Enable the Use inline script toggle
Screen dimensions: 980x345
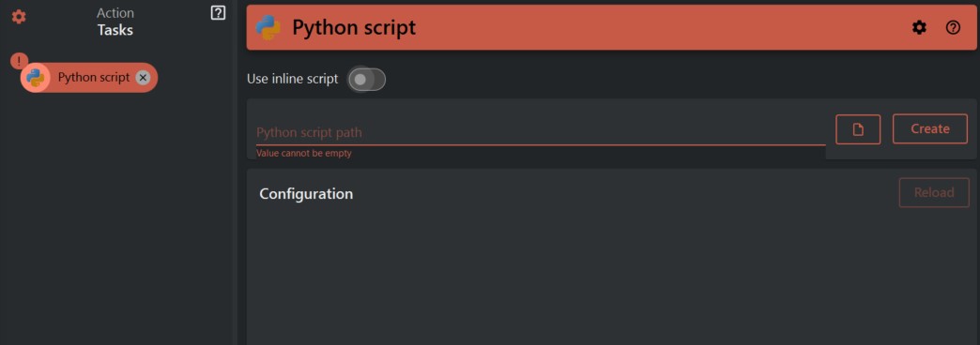pos(367,80)
